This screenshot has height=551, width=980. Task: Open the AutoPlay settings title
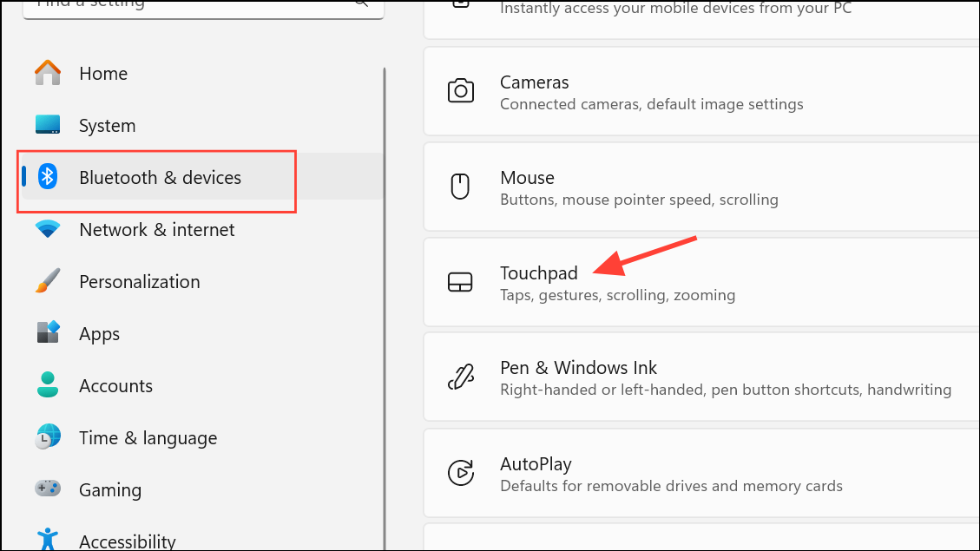(x=536, y=463)
